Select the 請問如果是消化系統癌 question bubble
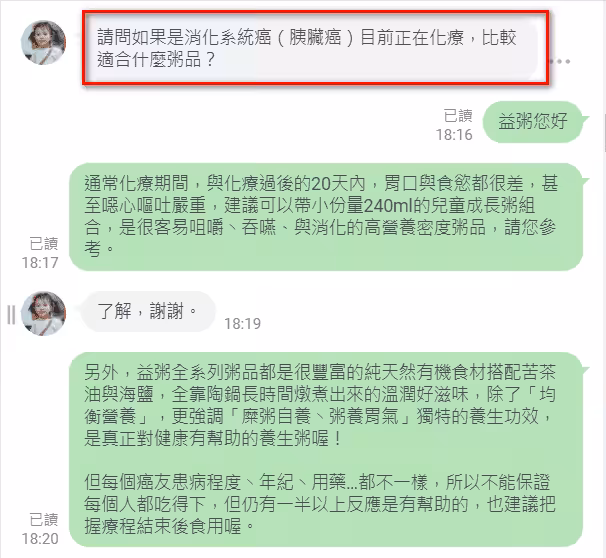The width and height of the screenshot is (606, 558). (315, 48)
